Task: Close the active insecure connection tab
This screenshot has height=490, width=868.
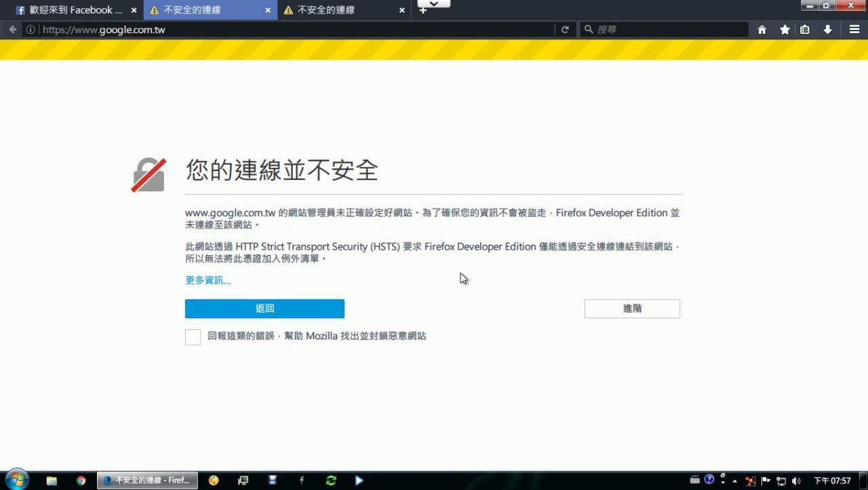Action: [268, 11]
